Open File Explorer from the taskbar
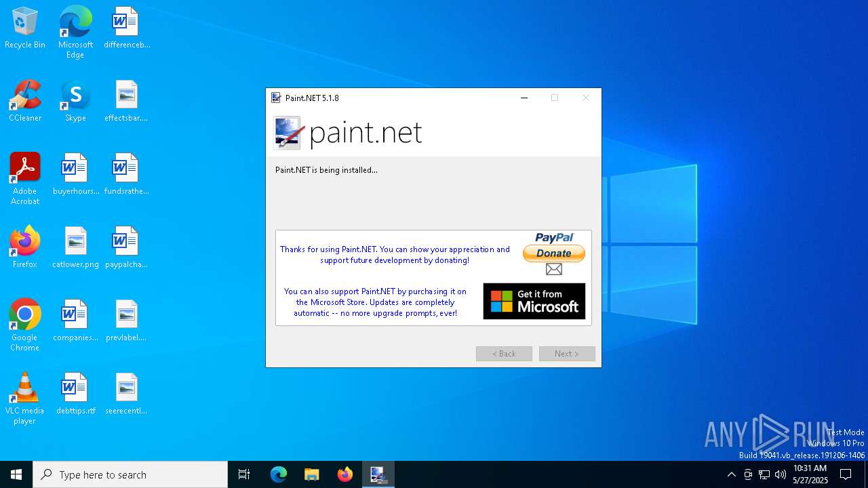 click(x=312, y=474)
